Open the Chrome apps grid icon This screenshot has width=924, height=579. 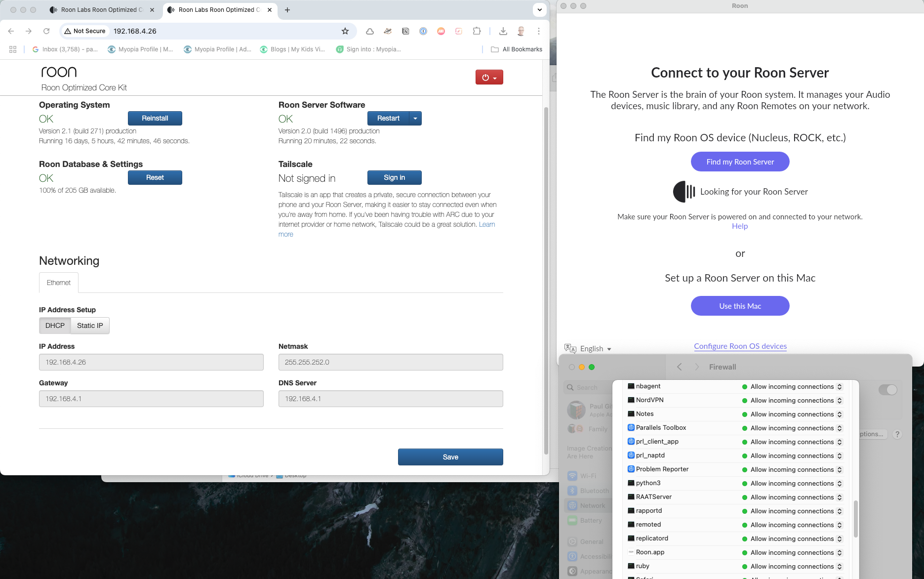pyautogui.click(x=13, y=49)
